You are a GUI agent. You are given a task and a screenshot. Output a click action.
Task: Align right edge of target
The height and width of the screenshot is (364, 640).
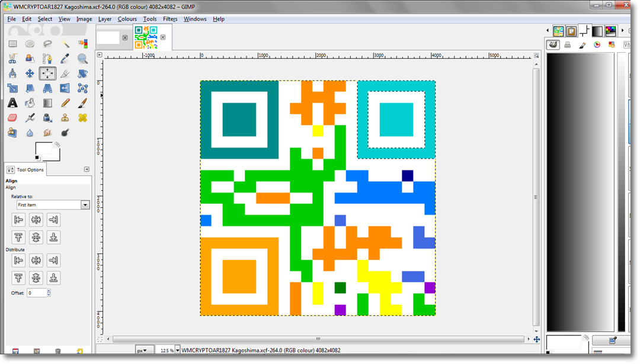(x=53, y=220)
